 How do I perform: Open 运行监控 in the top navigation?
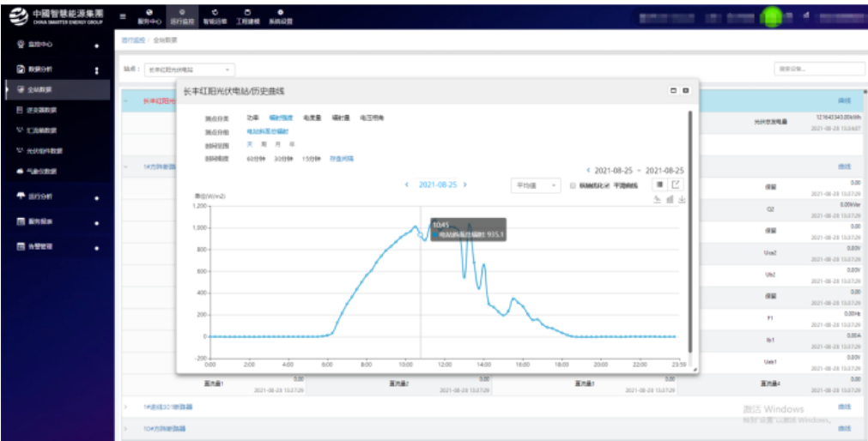[182, 16]
